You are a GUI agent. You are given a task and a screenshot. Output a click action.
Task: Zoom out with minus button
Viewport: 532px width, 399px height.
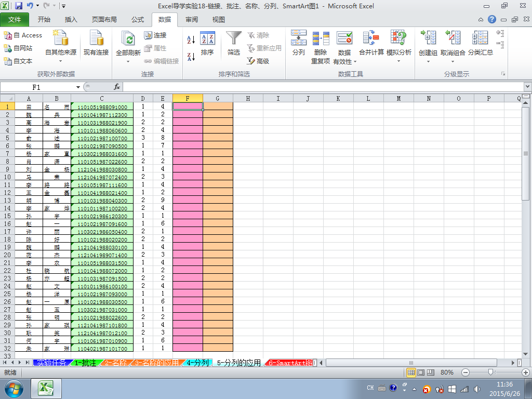[465, 373]
